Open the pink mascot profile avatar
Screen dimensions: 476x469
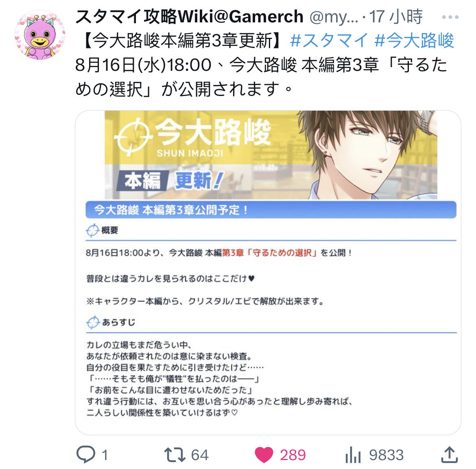point(40,34)
